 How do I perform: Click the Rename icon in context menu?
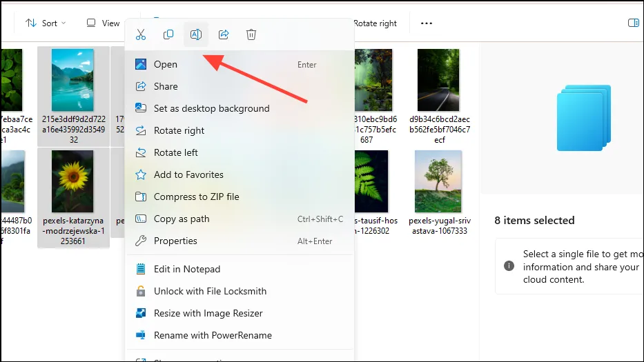(196, 34)
